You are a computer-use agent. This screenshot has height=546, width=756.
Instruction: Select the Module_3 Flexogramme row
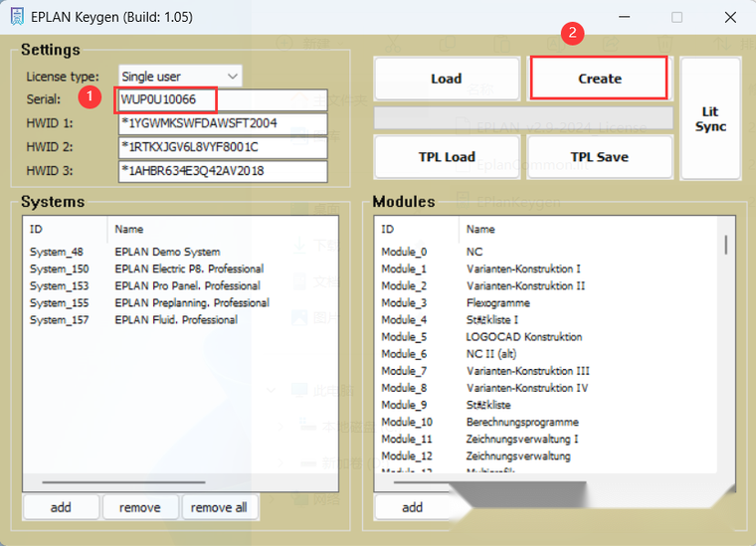coord(546,303)
